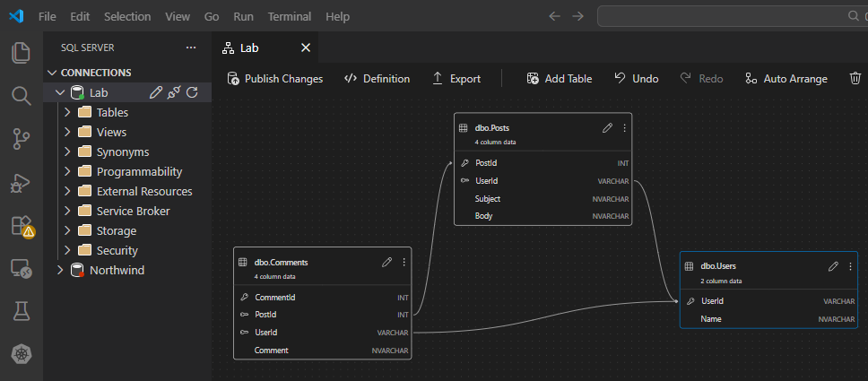Open the Terminal menu
This screenshot has height=381, width=868.
[290, 16]
